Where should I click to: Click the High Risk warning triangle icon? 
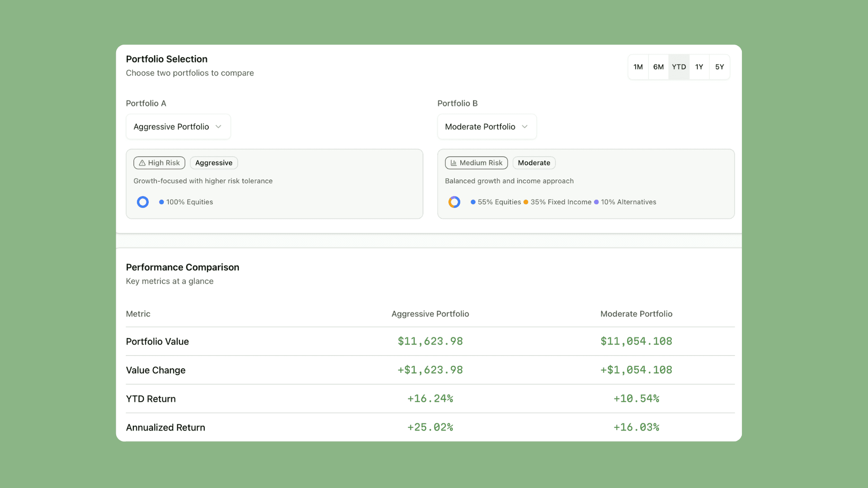coord(142,163)
